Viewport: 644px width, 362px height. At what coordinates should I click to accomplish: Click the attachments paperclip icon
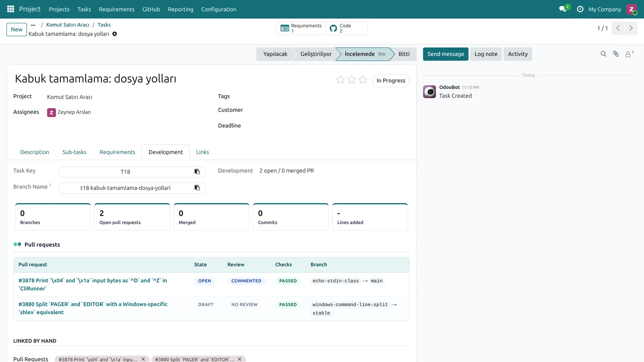coord(616,54)
